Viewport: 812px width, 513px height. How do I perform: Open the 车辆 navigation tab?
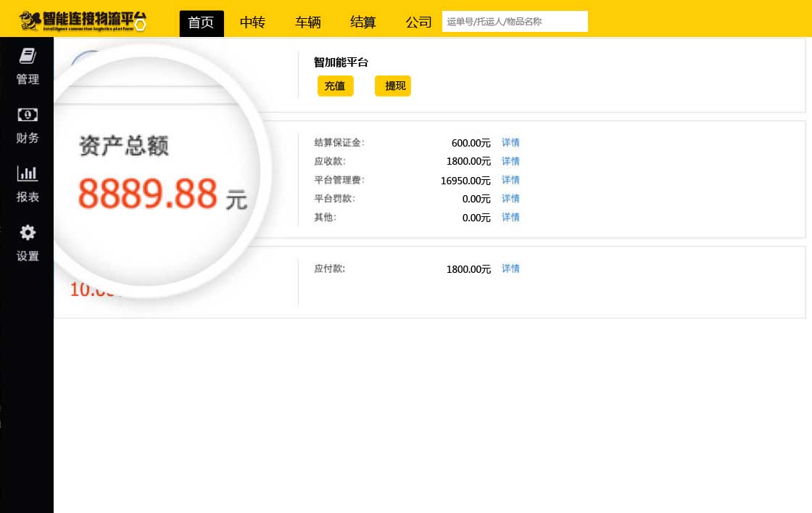[x=307, y=22]
